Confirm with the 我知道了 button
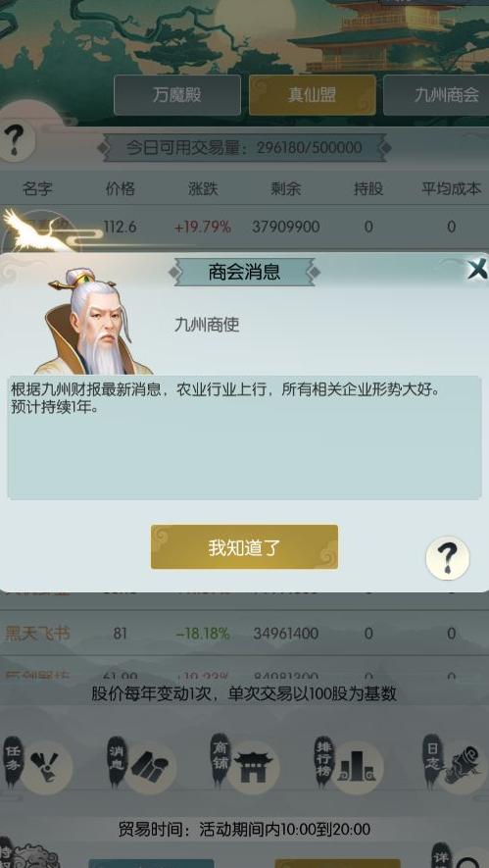This screenshot has height=868, width=489. click(245, 547)
